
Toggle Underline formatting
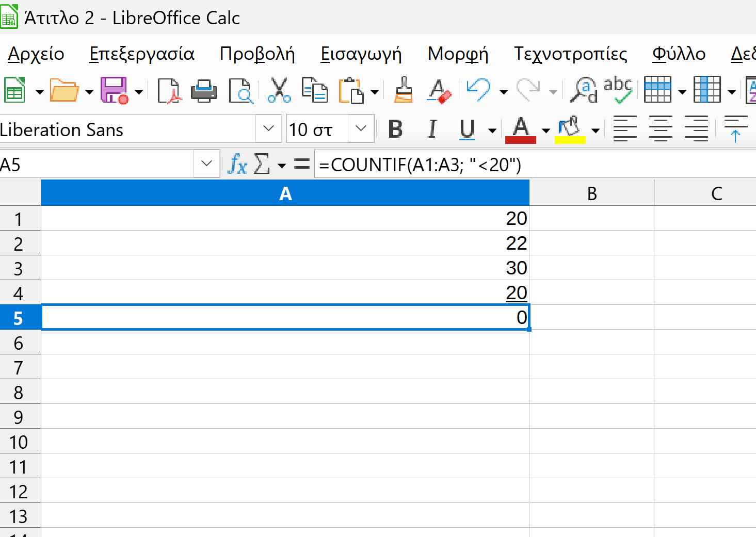pyautogui.click(x=467, y=129)
